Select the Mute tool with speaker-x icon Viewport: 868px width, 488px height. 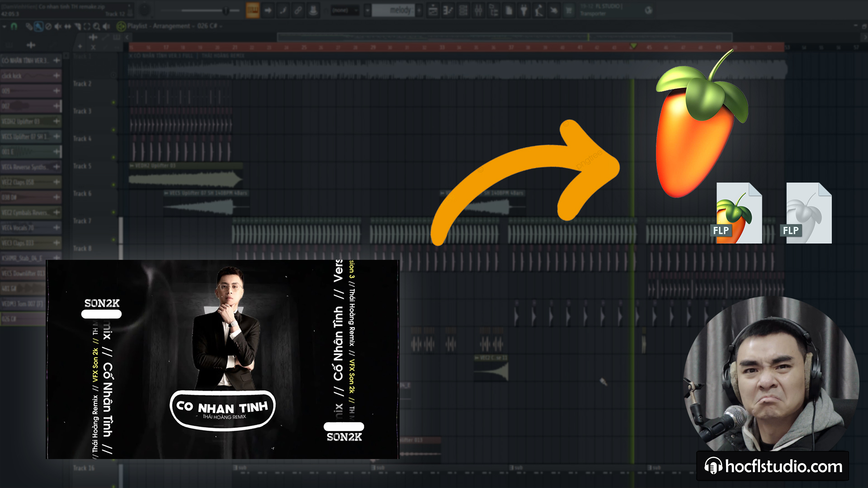pyautogui.click(x=58, y=27)
